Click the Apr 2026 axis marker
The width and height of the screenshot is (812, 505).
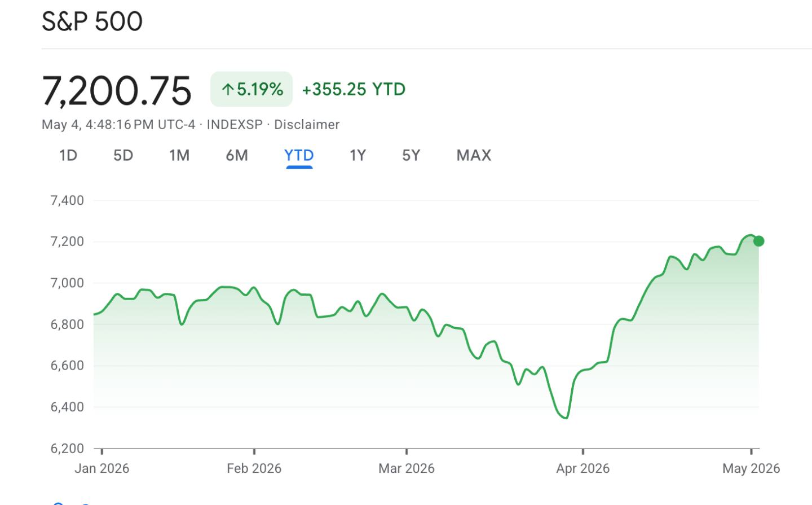coord(583,468)
